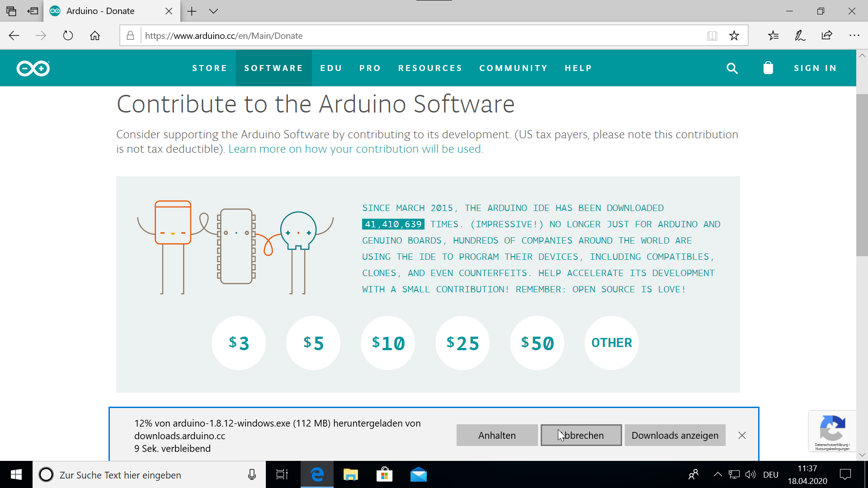Show tabs you've set aside icon
The height and width of the screenshot is (488, 868).
(x=11, y=11)
